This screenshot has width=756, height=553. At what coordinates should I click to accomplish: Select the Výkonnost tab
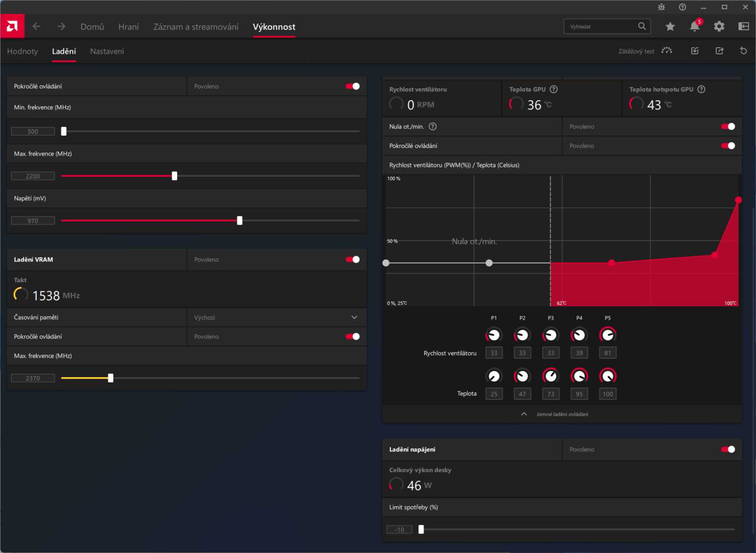[274, 27]
